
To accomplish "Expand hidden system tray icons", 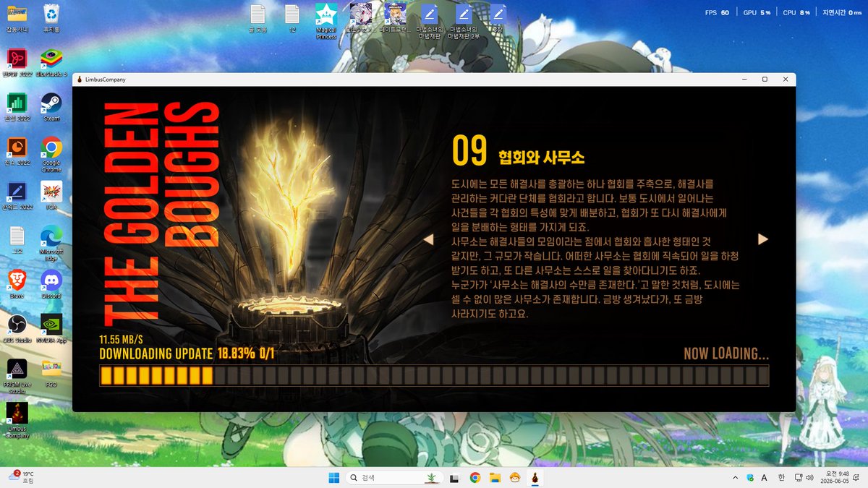I will pos(735,477).
